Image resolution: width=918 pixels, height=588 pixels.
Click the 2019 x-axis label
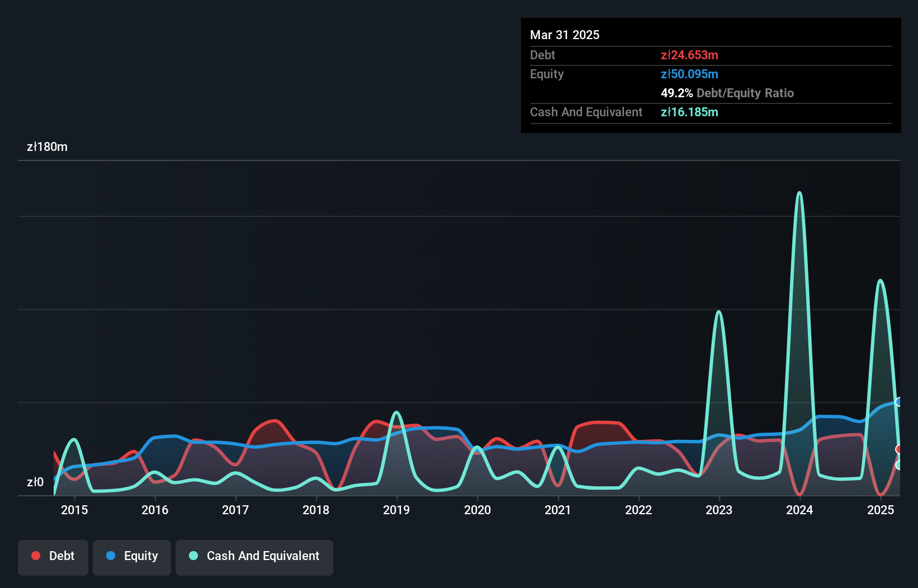396,510
